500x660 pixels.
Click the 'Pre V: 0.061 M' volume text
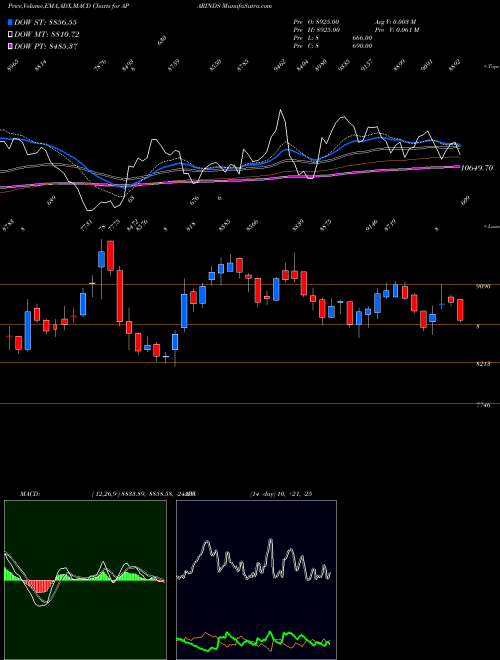click(396, 30)
